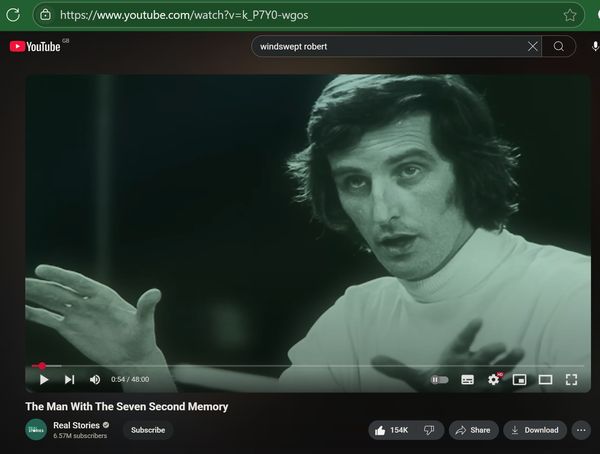Screen dimensions: 600x454
Task: Reload the page with the refresh icon
Action: [x=13, y=15]
